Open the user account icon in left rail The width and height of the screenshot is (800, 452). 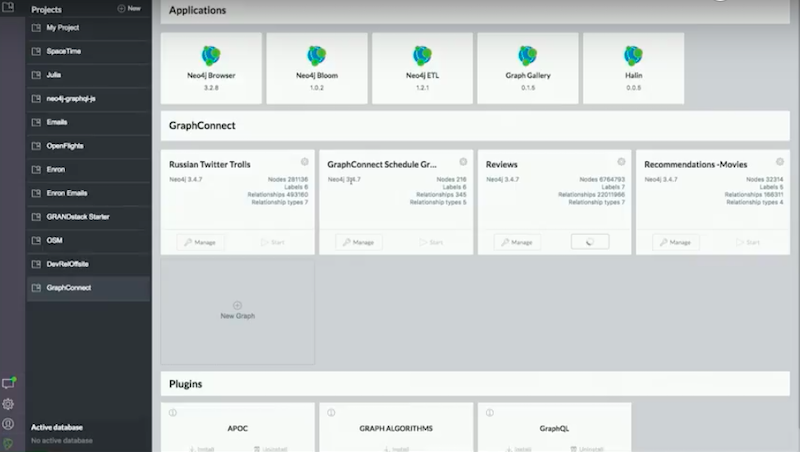(8, 424)
